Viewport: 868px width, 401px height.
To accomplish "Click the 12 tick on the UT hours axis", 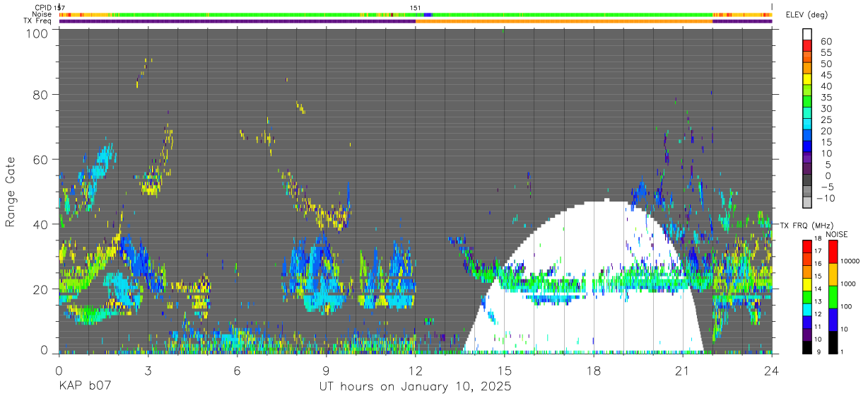I will 415,371.
